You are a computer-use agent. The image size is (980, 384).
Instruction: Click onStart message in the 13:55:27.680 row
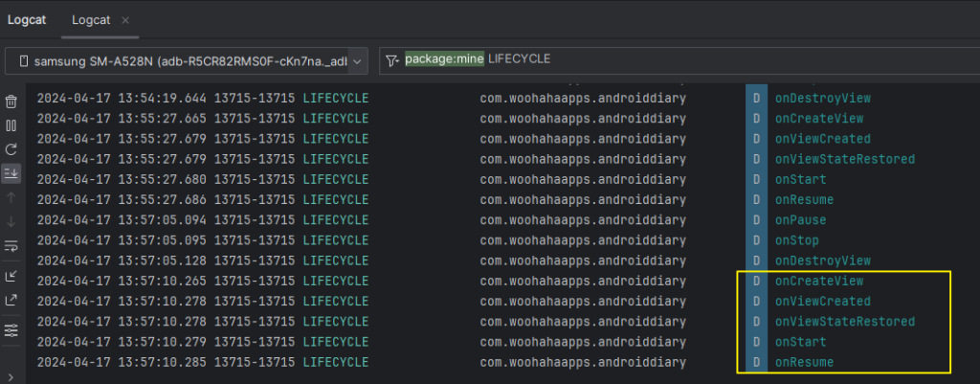pyautogui.click(x=801, y=179)
